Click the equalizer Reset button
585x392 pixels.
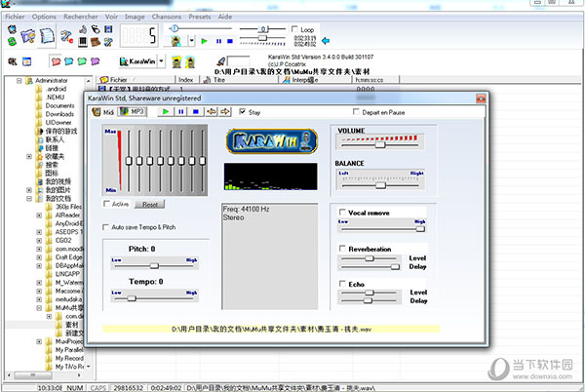click(150, 205)
